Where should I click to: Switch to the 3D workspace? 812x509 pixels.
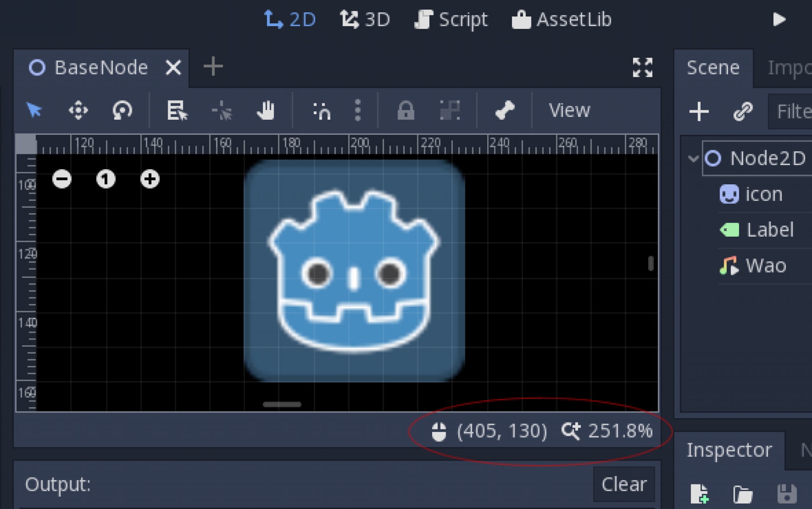click(x=365, y=19)
